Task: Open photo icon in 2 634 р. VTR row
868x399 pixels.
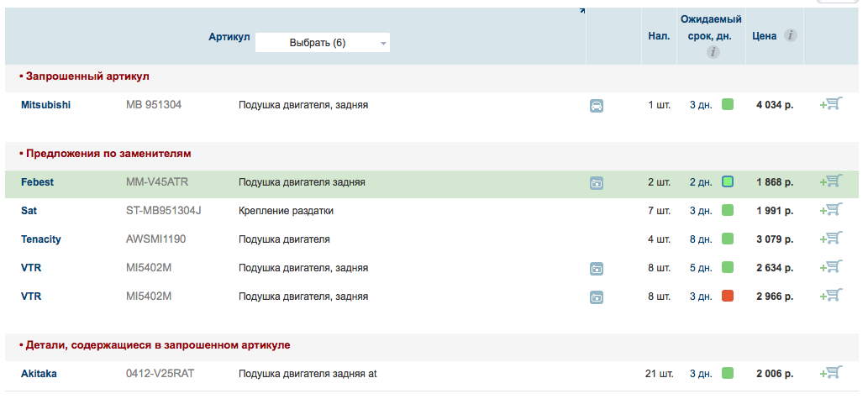Action: 597,269
